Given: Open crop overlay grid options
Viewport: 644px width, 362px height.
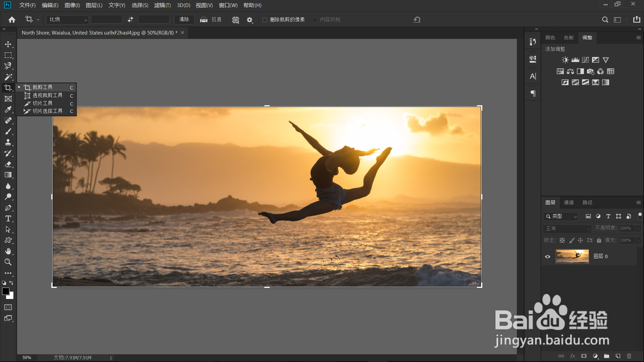Looking at the screenshot, I should pyautogui.click(x=236, y=20).
